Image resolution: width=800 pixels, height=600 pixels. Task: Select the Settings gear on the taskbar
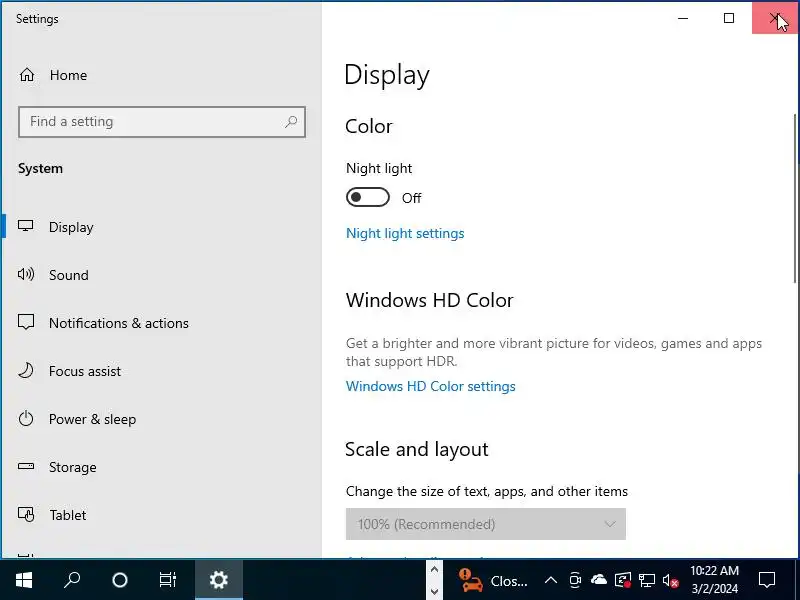tap(219, 580)
